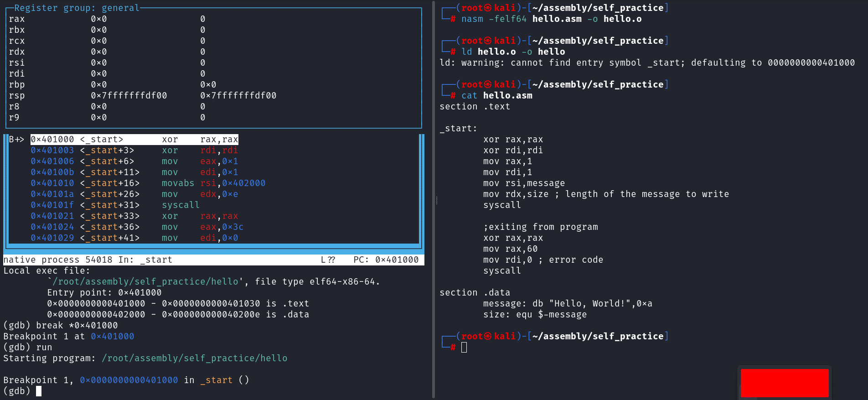The image size is (868, 400).
Task: Click the skull icon in the nasm command prompt
Action: 487,8
